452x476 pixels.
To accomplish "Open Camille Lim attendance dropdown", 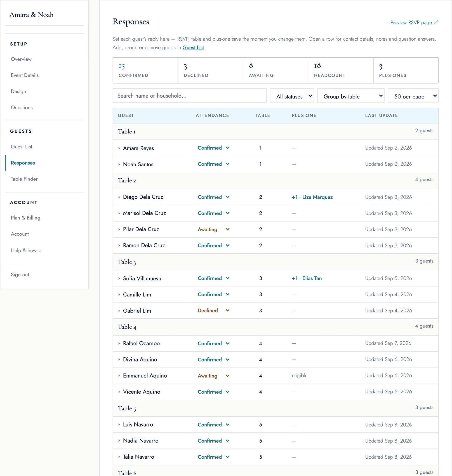I will [x=214, y=294].
